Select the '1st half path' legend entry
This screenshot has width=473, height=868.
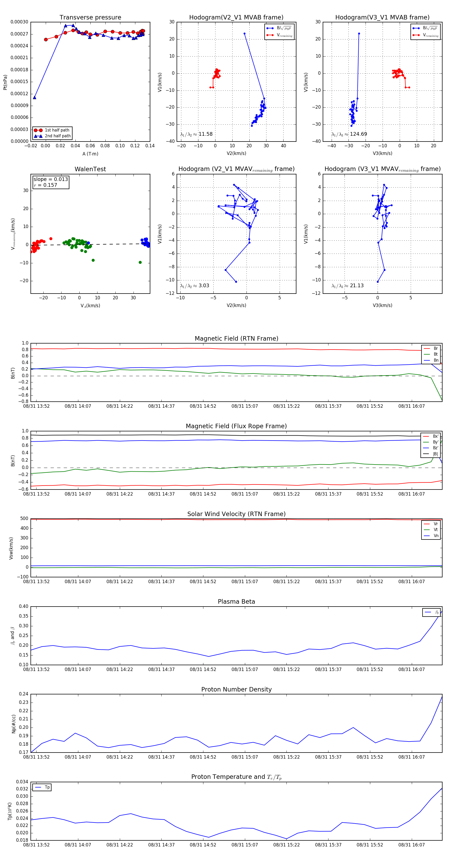coord(52,130)
